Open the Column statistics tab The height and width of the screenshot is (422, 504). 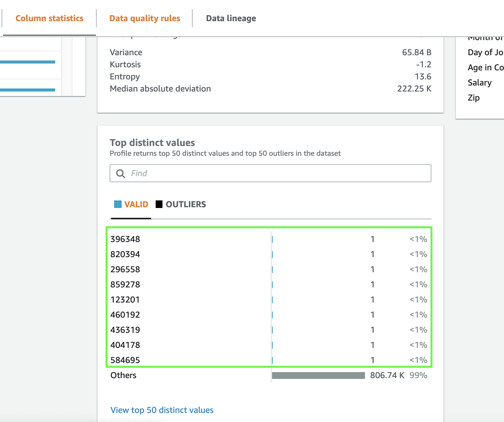49,18
